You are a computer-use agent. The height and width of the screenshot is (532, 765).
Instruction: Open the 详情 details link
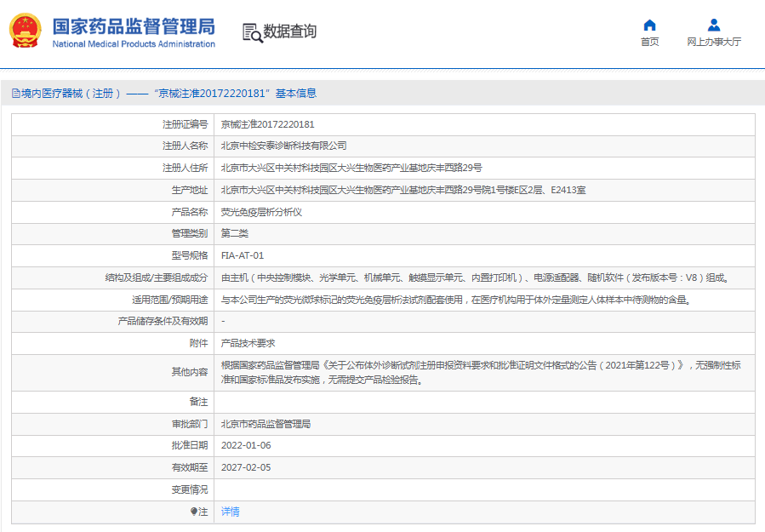pyautogui.click(x=231, y=512)
